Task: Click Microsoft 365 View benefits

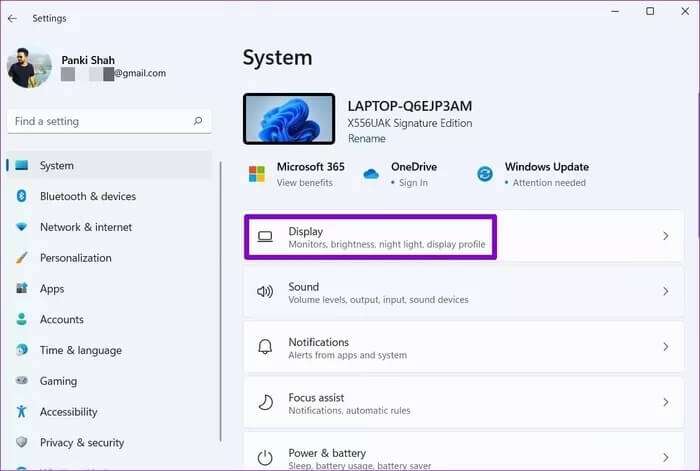Action: coord(304,183)
